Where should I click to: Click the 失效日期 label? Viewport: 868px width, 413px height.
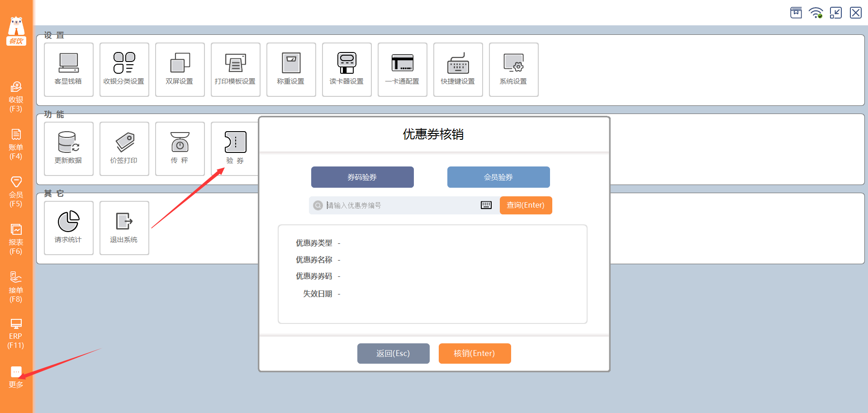(x=318, y=294)
